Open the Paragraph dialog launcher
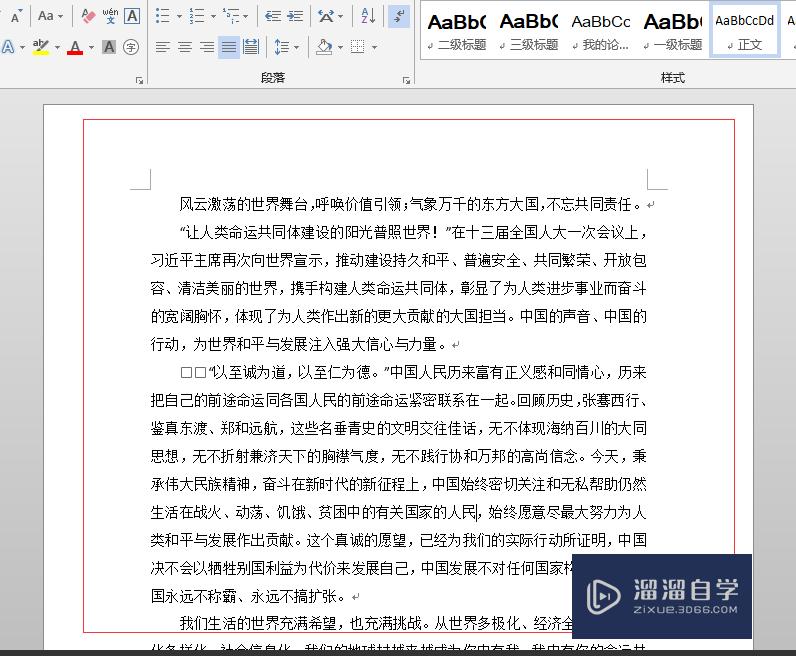The image size is (796, 656). point(406,80)
